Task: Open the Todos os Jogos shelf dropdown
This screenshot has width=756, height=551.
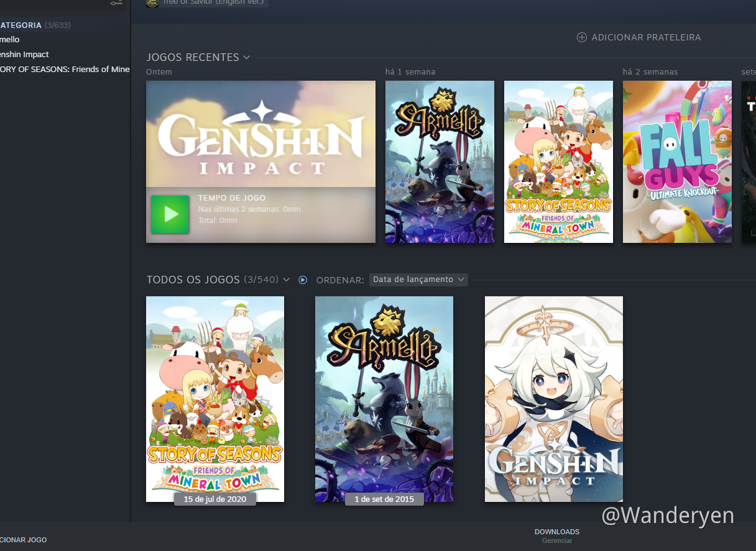Action: click(x=286, y=280)
